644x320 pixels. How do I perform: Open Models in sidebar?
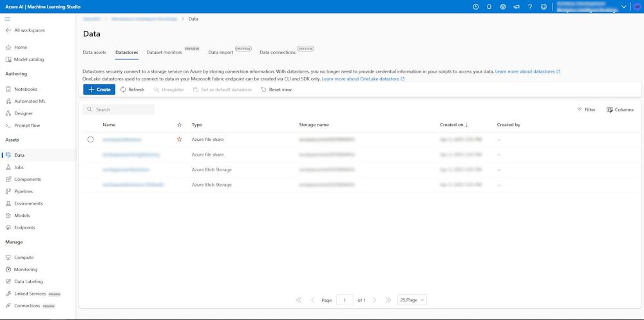(x=18, y=215)
